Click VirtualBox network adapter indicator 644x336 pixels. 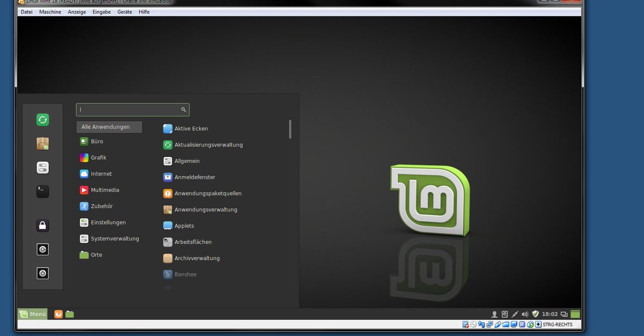tap(489, 325)
